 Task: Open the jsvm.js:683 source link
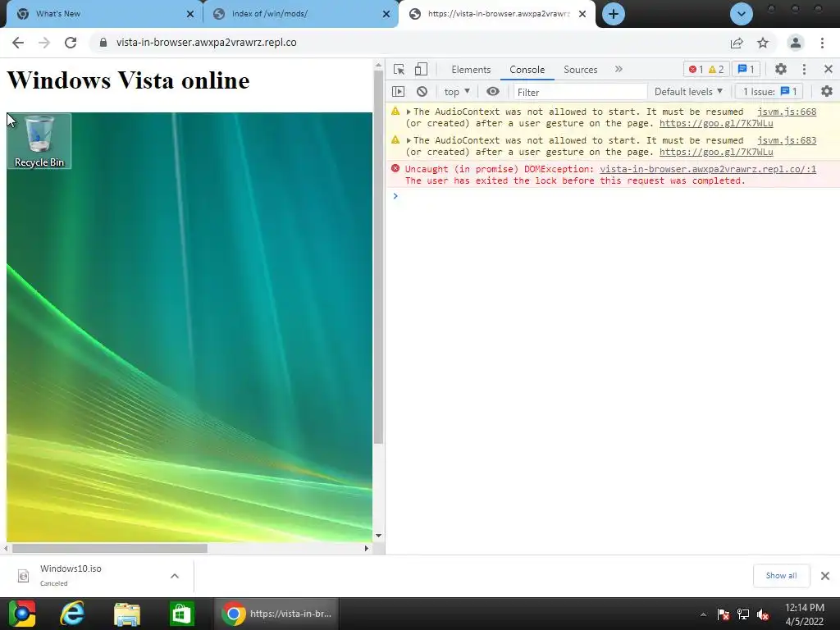(787, 140)
